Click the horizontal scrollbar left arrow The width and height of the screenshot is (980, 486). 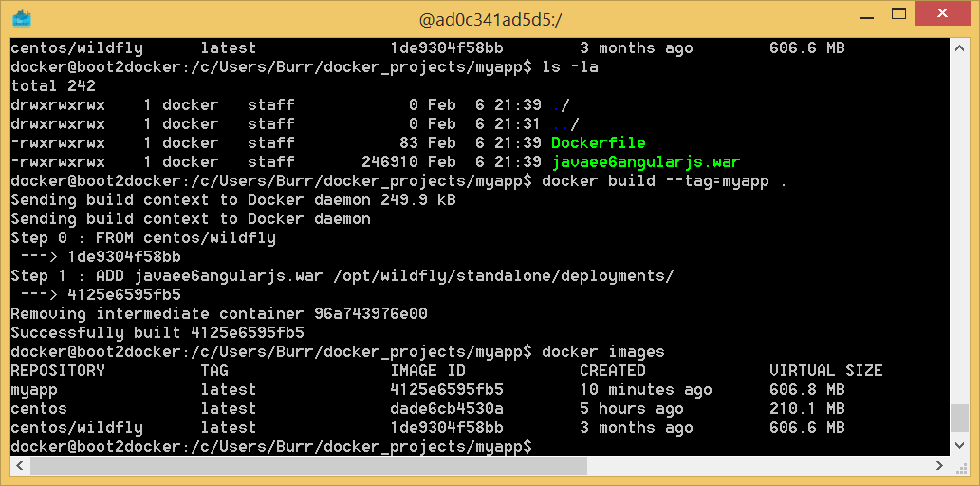pos(20,465)
